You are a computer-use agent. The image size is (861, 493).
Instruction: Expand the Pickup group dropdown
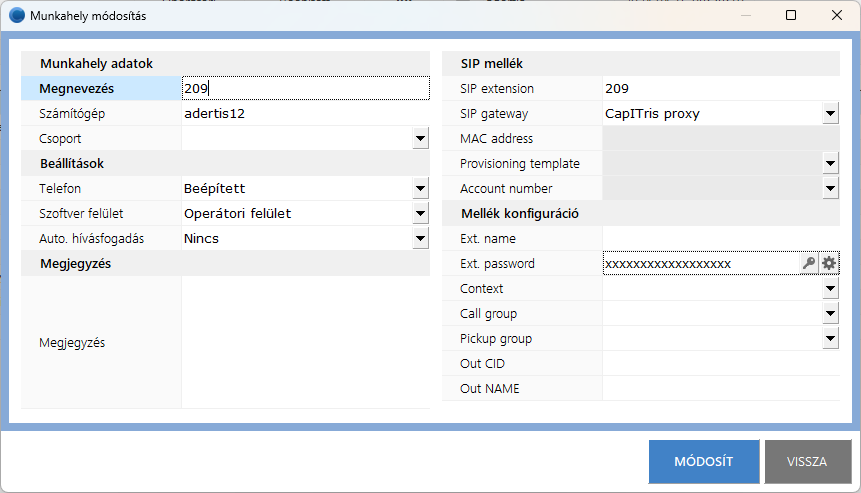coord(830,339)
